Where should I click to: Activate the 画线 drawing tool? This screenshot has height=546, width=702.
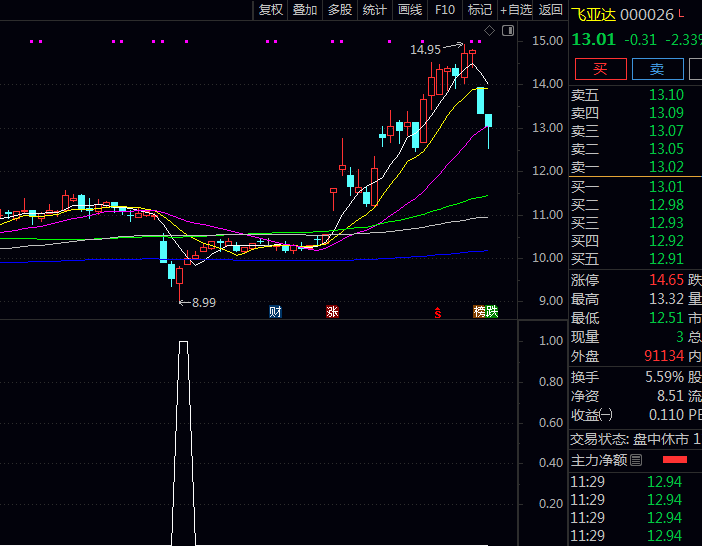coord(410,10)
